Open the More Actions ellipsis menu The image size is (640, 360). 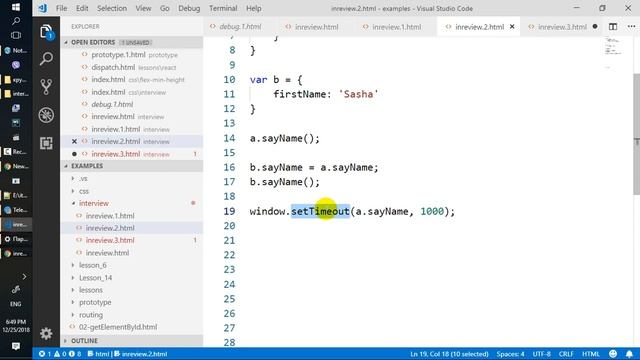(631, 27)
